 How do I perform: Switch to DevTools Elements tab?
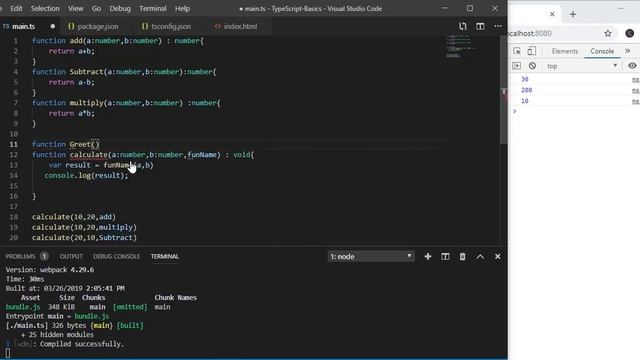[564, 51]
